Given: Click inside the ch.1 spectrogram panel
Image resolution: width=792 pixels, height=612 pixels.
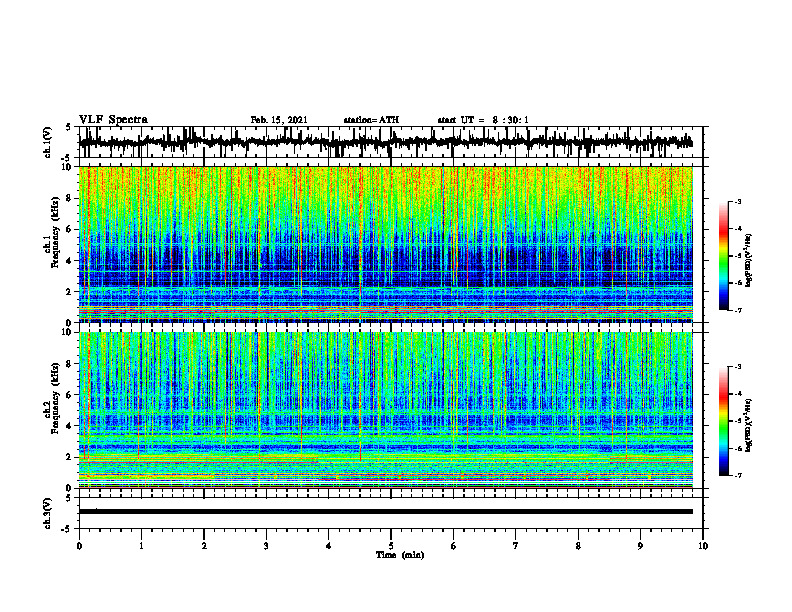Looking at the screenshot, I should tap(385, 244).
